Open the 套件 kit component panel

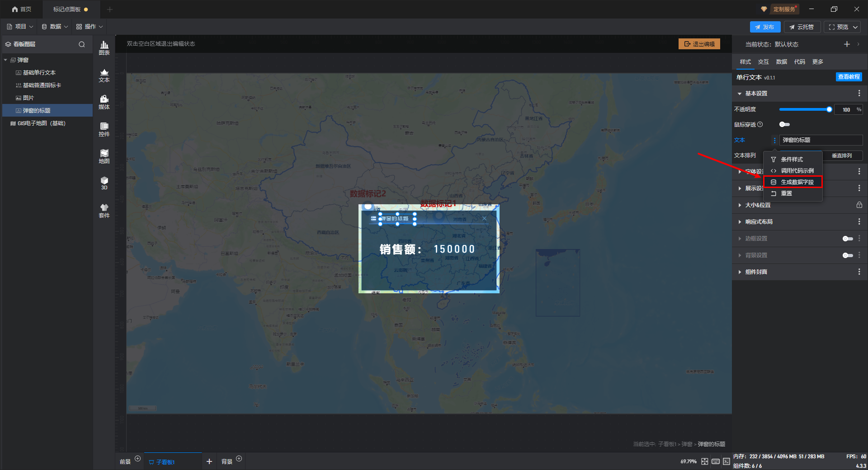tap(104, 211)
